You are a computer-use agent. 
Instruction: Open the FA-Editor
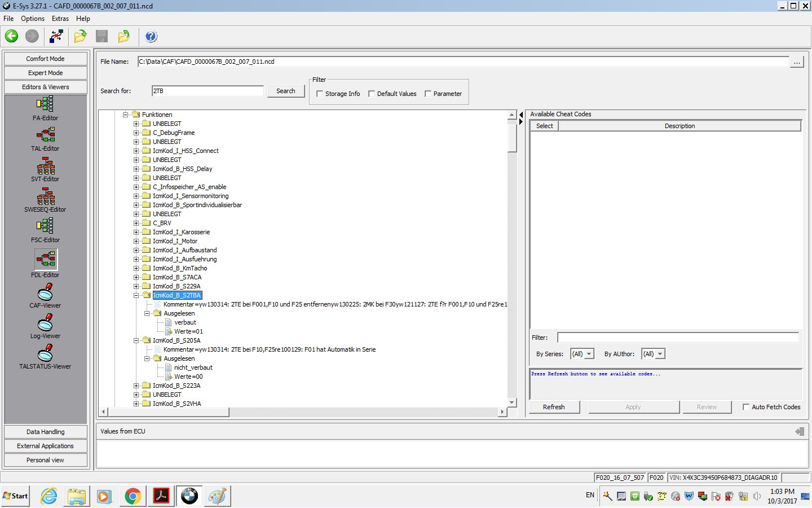[x=45, y=108]
